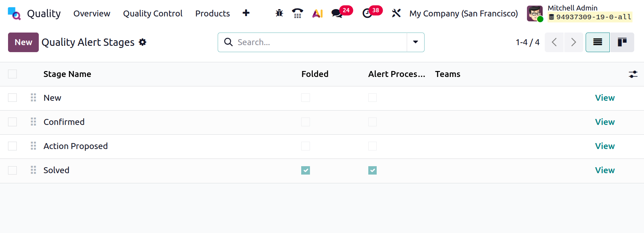644x233 pixels.
Task: Open the gear menu beside Quality Alert Stages
Action: pyautogui.click(x=143, y=42)
